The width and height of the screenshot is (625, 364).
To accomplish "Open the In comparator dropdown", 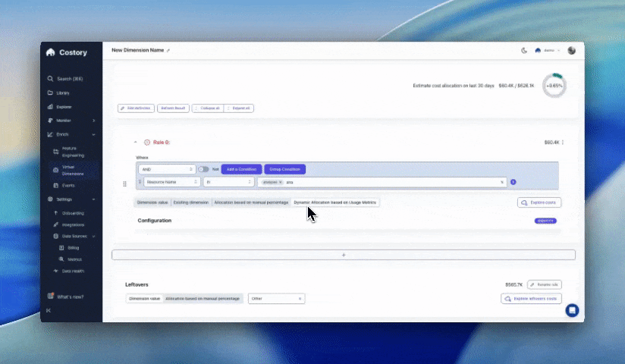I will (229, 182).
